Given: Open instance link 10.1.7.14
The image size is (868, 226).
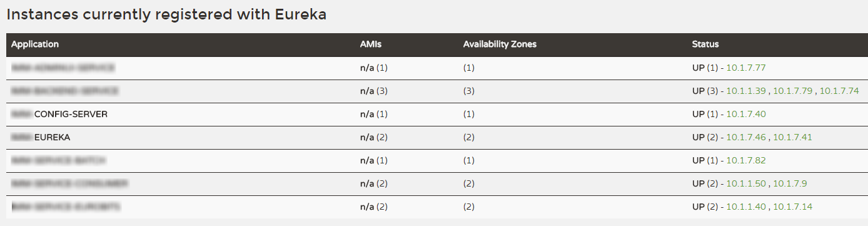Looking at the screenshot, I should 792,207.
